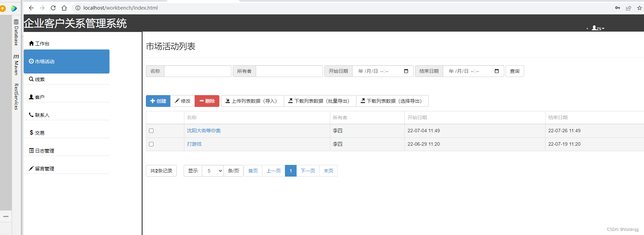Click the browser back arrow

31,8
